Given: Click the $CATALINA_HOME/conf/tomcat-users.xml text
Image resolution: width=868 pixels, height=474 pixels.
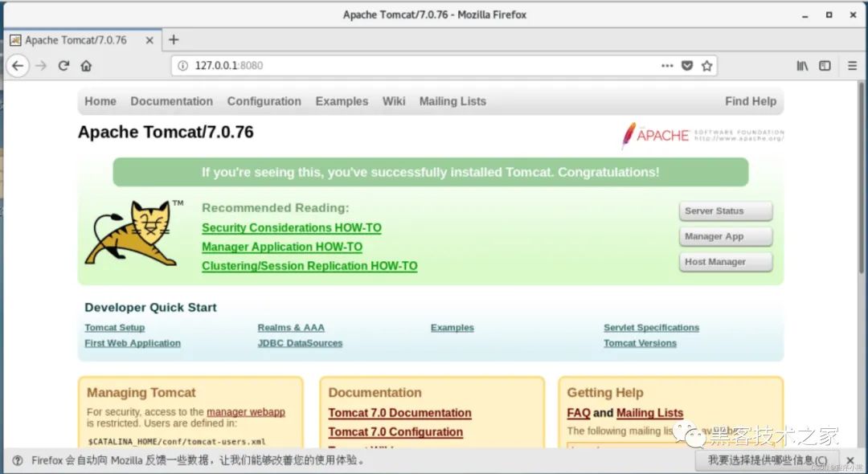Looking at the screenshot, I should point(177,442).
